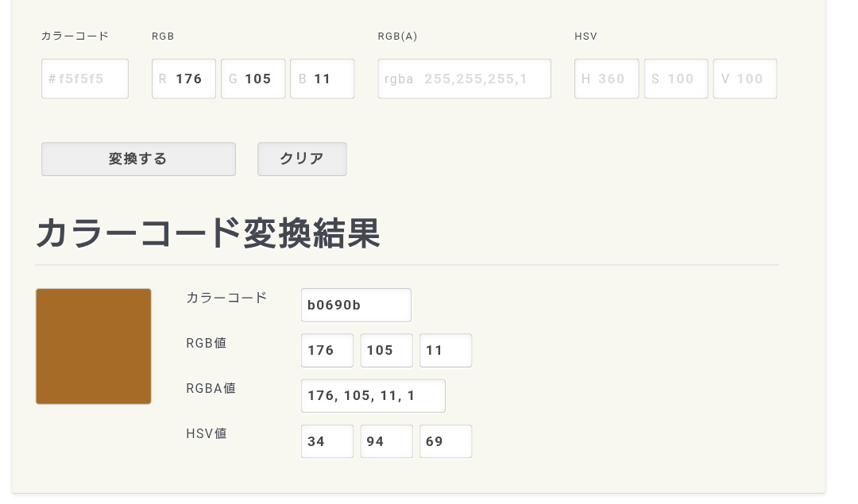Click the result RGB blue value 11
Viewport: 858px width, 504px height.
tap(446, 350)
